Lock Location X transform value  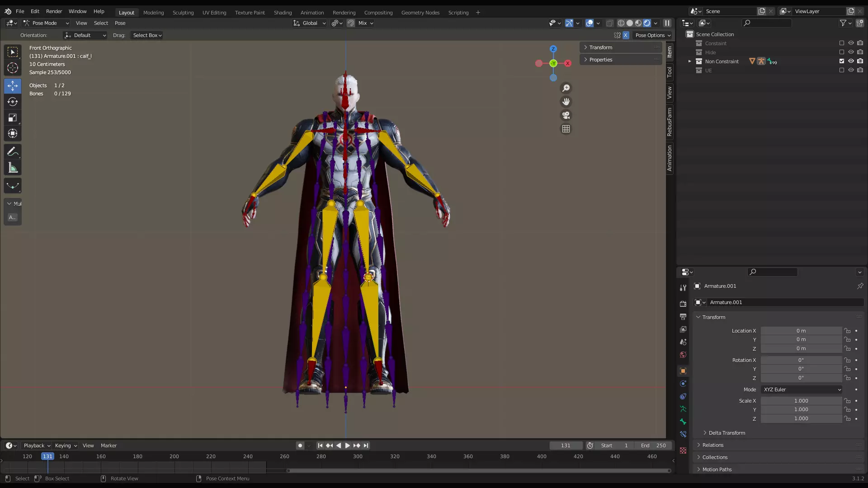click(848, 331)
